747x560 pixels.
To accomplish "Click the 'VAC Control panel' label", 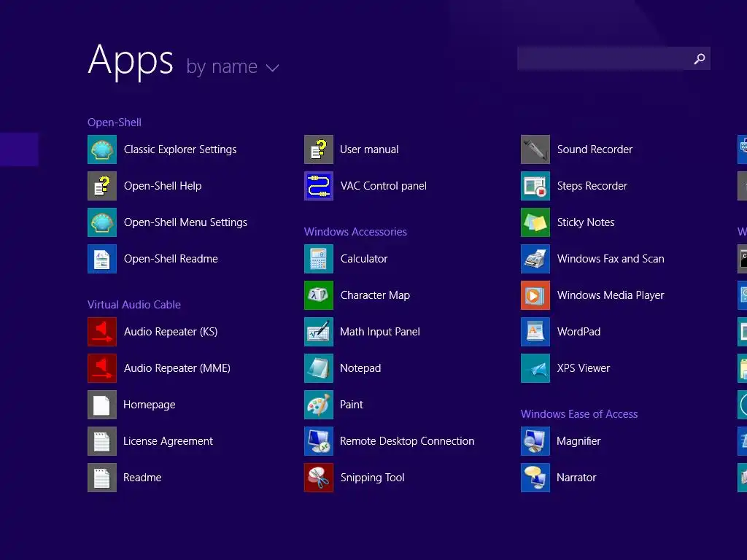I will 384,186.
